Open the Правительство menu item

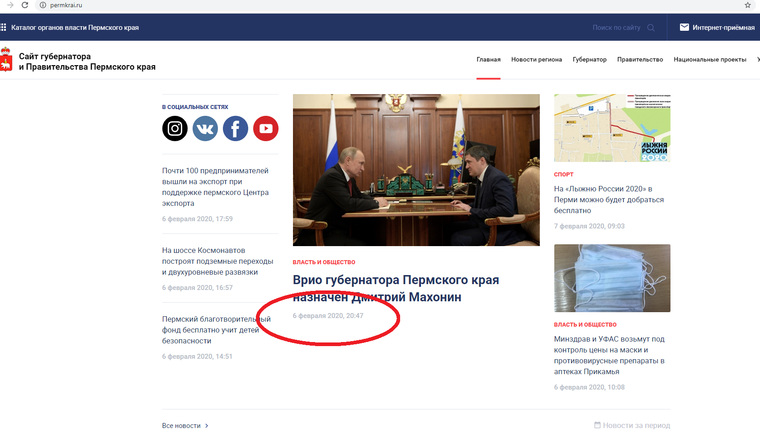click(640, 60)
